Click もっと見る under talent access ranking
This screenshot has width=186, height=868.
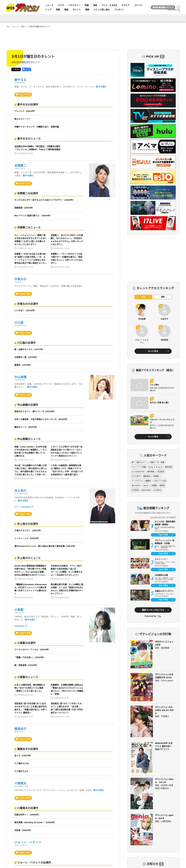coord(153,351)
